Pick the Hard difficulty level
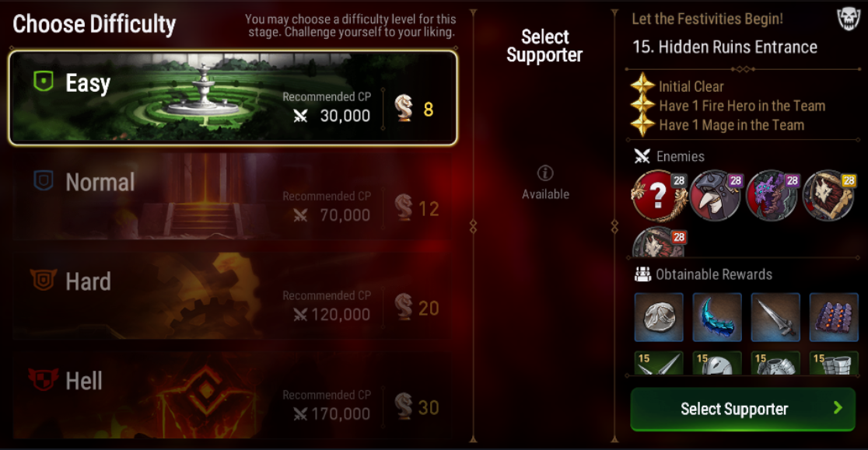Image resolution: width=868 pixels, height=450 pixels. tap(233, 297)
